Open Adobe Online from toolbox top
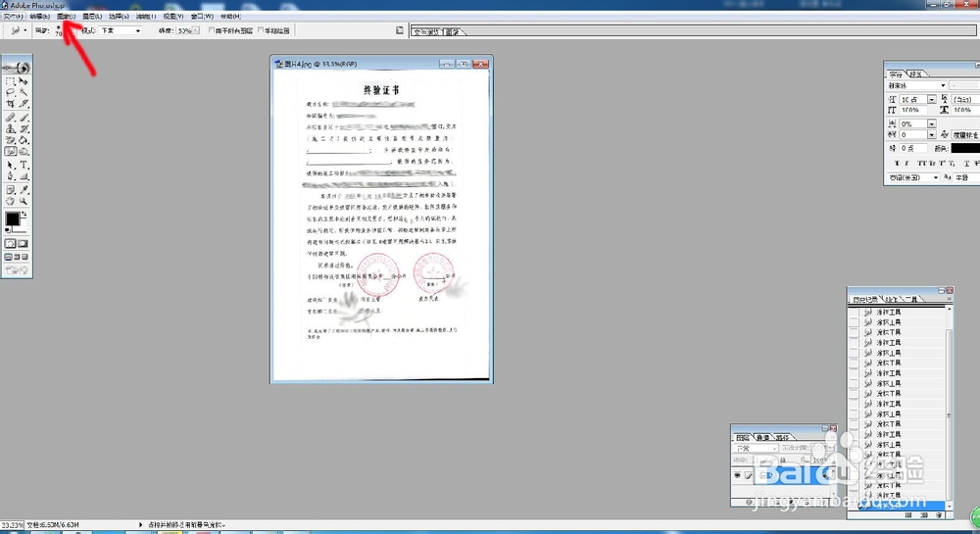 pos(17,68)
